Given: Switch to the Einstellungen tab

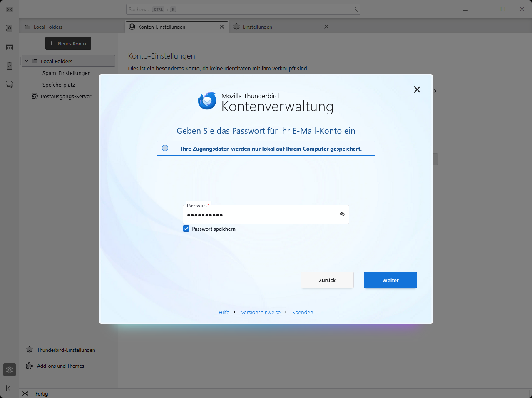Looking at the screenshot, I should [x=257, y=27].
